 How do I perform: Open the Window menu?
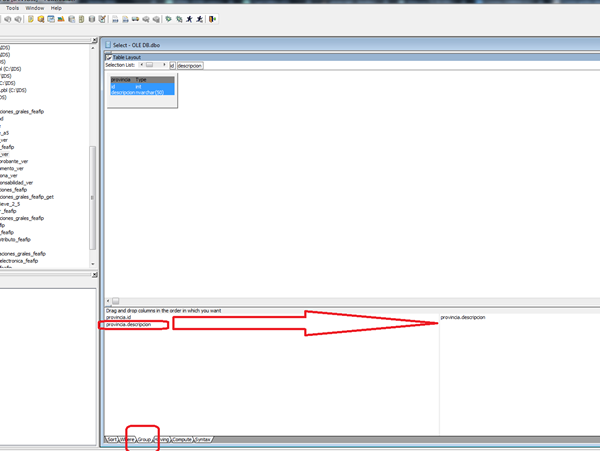35,8
